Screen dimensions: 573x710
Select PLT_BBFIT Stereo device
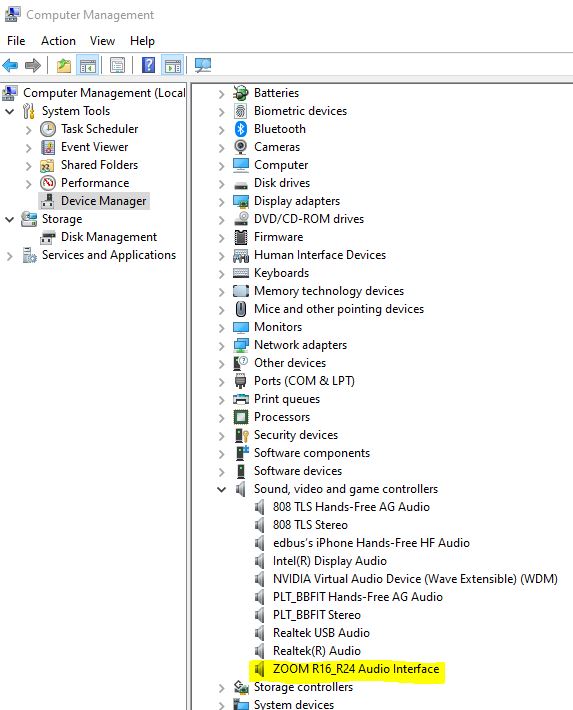(x=317, y=615)
